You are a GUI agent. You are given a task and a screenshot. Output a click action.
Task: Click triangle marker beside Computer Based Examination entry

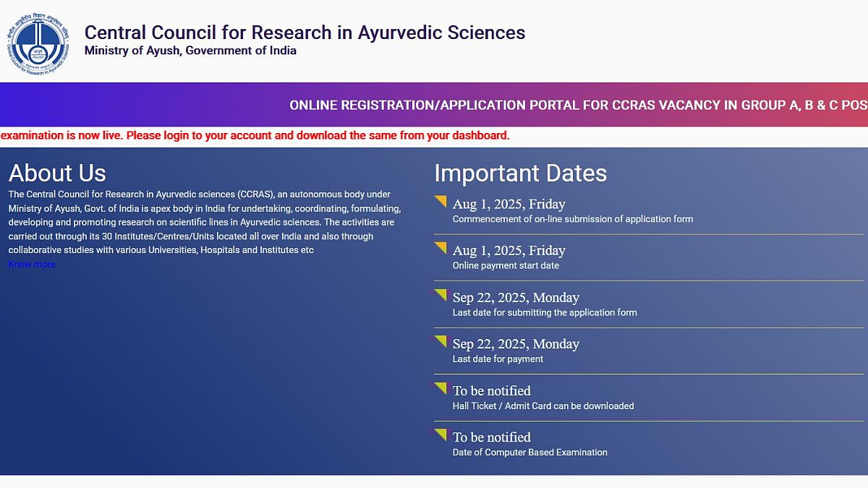pyautogui.click(x=441, y=435)
